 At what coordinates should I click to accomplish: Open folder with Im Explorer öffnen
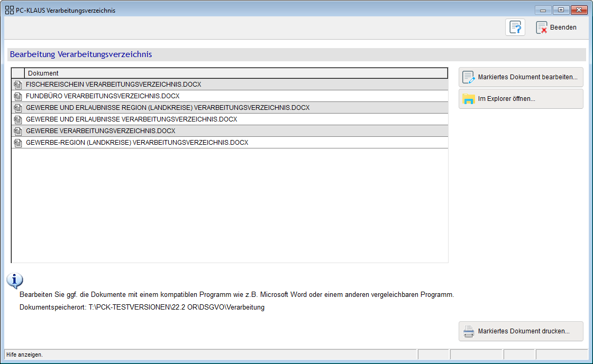[x=521, y=99]
